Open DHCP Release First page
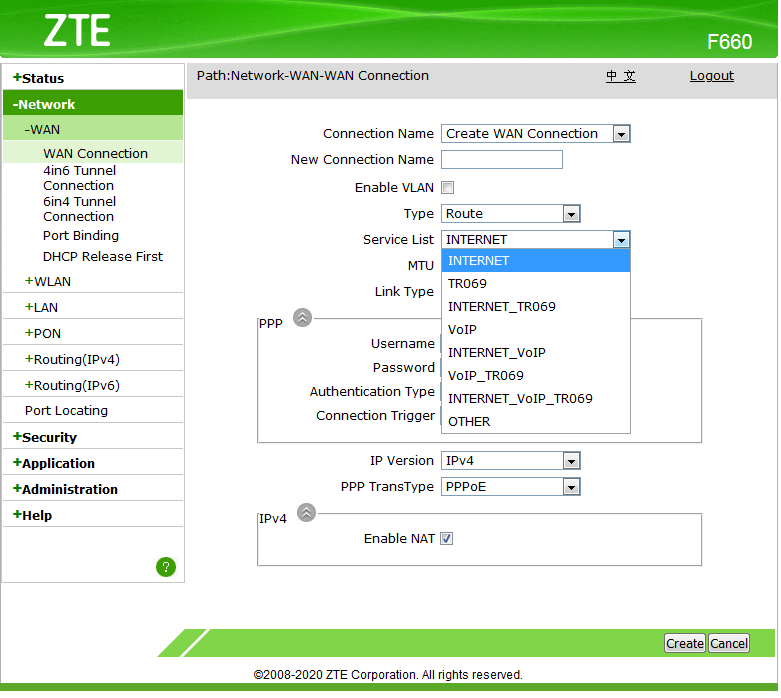781x698 pixels. click(103, 257)
